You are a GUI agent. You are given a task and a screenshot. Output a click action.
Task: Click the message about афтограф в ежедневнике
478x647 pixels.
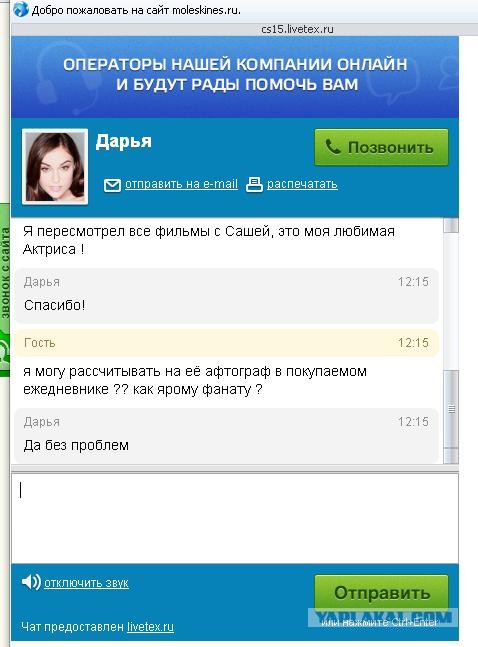tap(194, 380)
